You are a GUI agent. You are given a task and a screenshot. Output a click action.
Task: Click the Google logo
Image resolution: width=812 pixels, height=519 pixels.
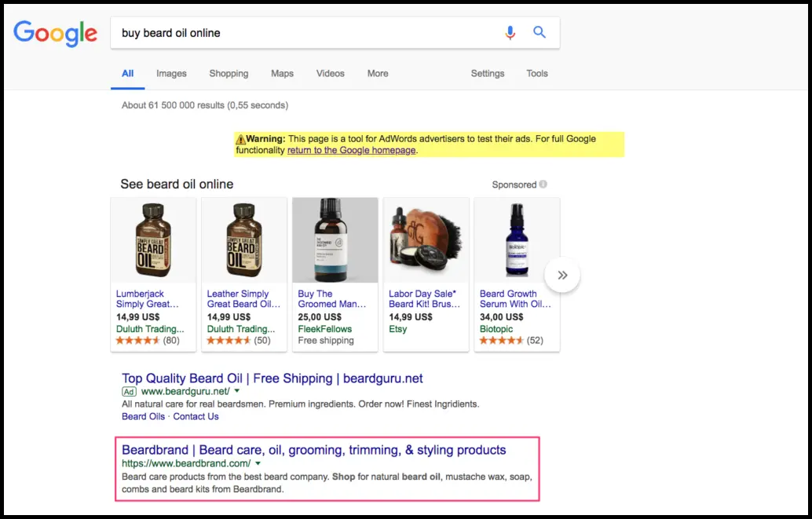[55, 34]
